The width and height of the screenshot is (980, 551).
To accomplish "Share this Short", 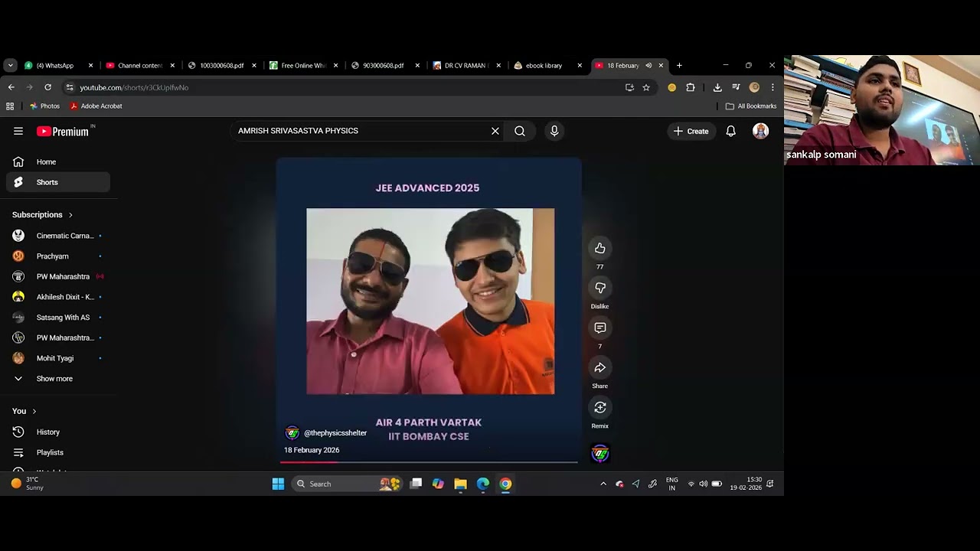I will [x=600, y=367].
